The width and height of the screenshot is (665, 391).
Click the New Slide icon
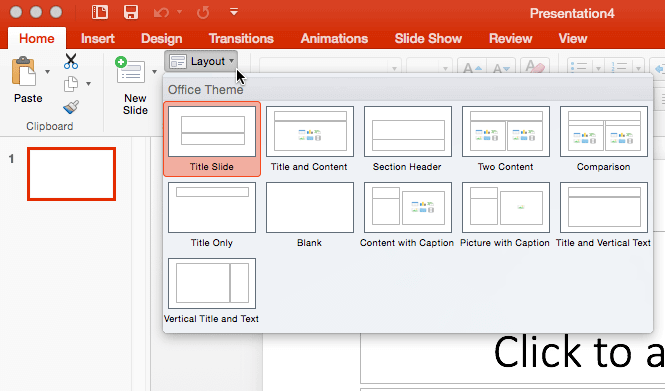[x=130, y=70]
